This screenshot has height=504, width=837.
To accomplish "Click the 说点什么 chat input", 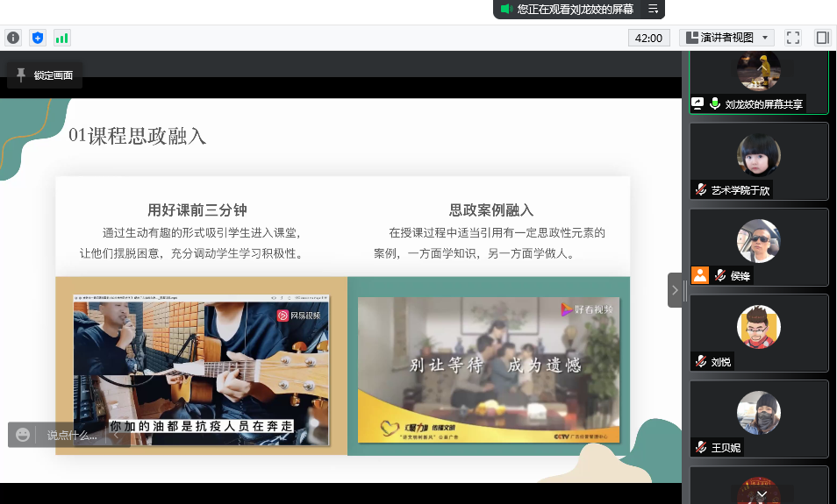I will (x=72, y=436).
